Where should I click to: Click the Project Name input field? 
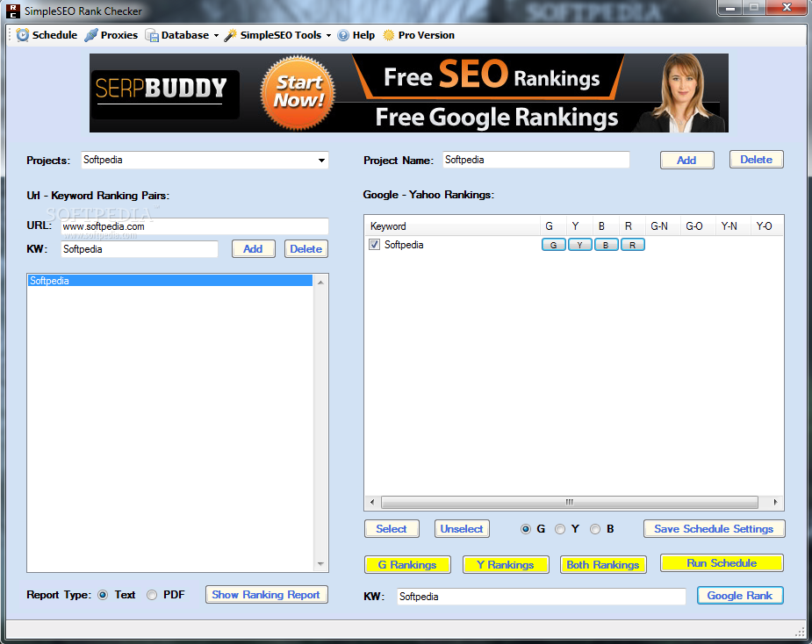point(536,160)
